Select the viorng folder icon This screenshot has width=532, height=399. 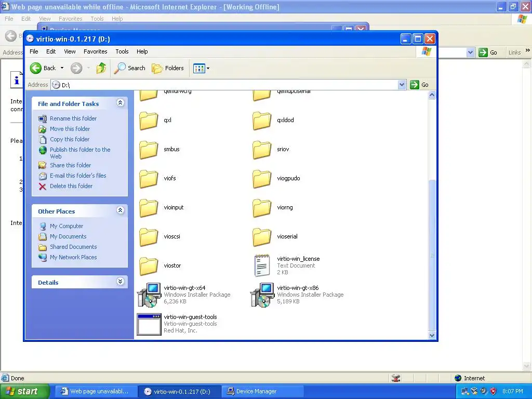[262, 208]
